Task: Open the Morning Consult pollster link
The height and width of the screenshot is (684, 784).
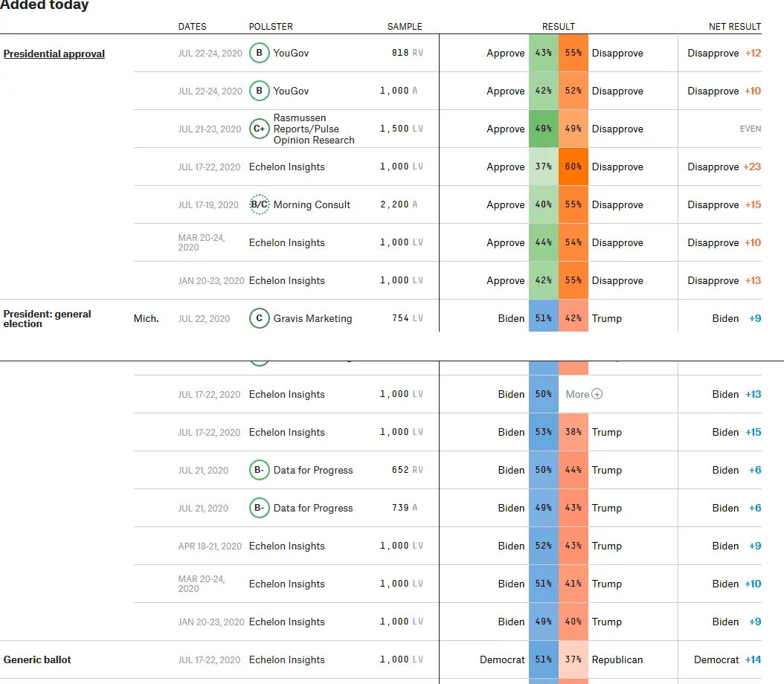Action: coord(312,205)
